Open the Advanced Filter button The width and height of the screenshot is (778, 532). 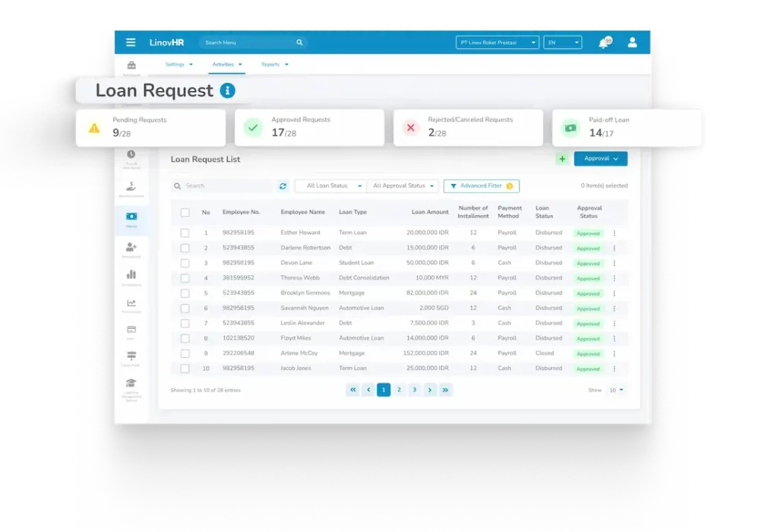point(481,186)
